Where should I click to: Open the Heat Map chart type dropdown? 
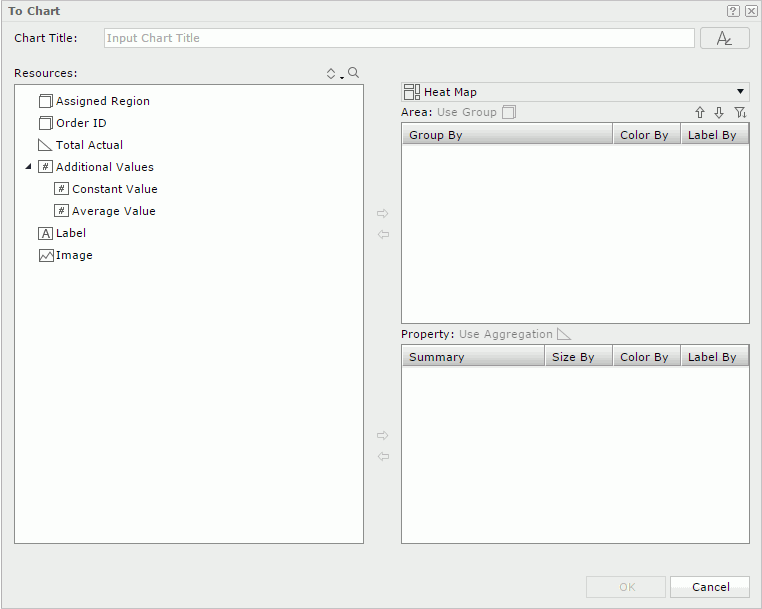[x=740, y=92]
